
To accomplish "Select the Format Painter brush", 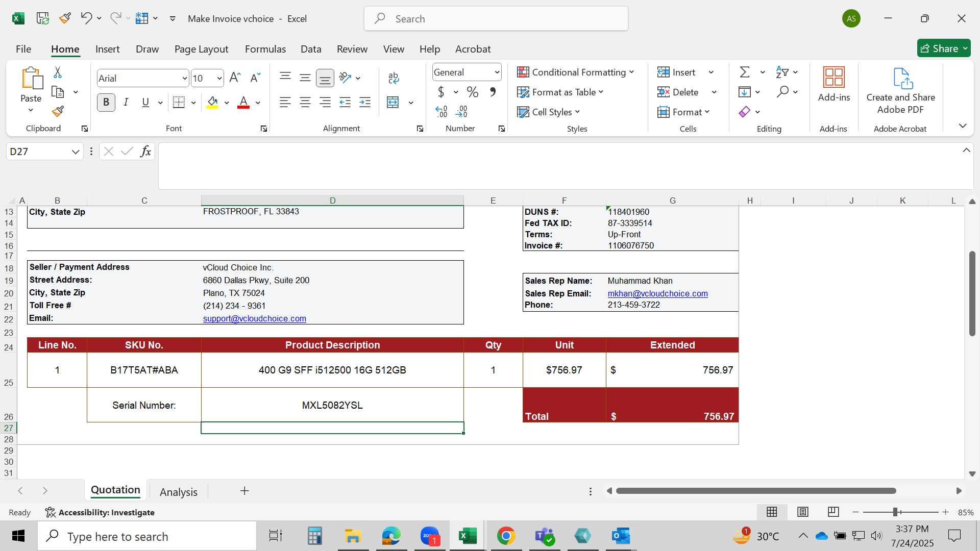I will point(58,111).
